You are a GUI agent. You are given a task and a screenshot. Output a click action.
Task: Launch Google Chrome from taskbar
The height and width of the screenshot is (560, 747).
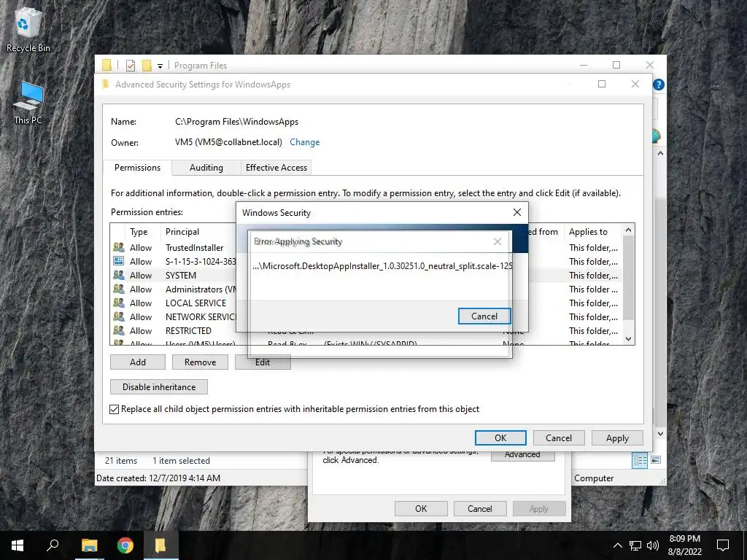tap(125, 545)
